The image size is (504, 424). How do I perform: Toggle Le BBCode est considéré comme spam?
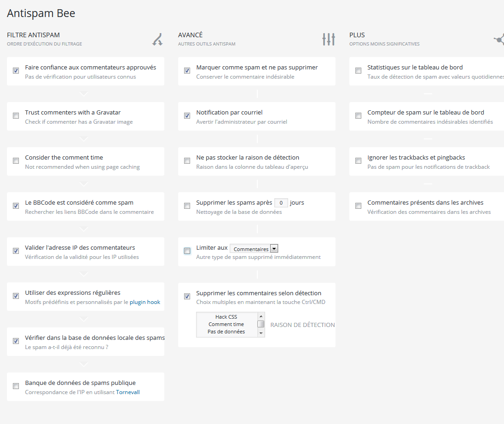pos(16,206)
